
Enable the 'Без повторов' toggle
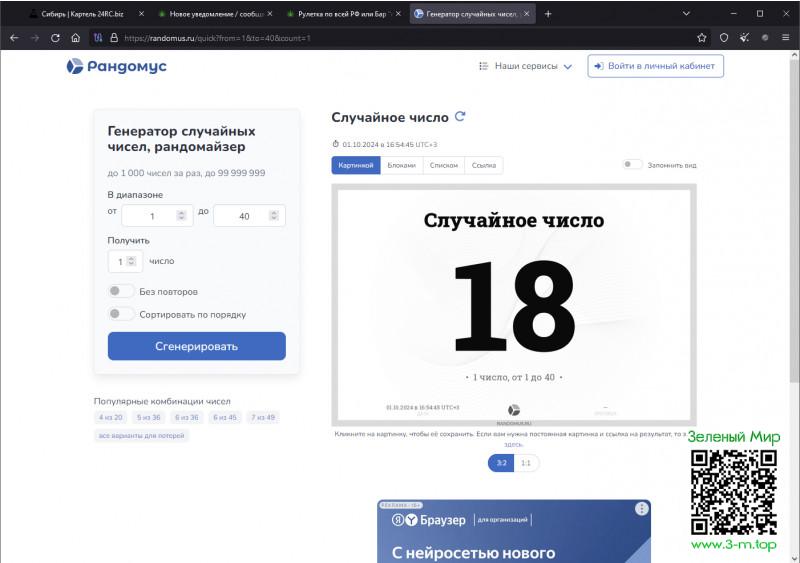(121, 291)
